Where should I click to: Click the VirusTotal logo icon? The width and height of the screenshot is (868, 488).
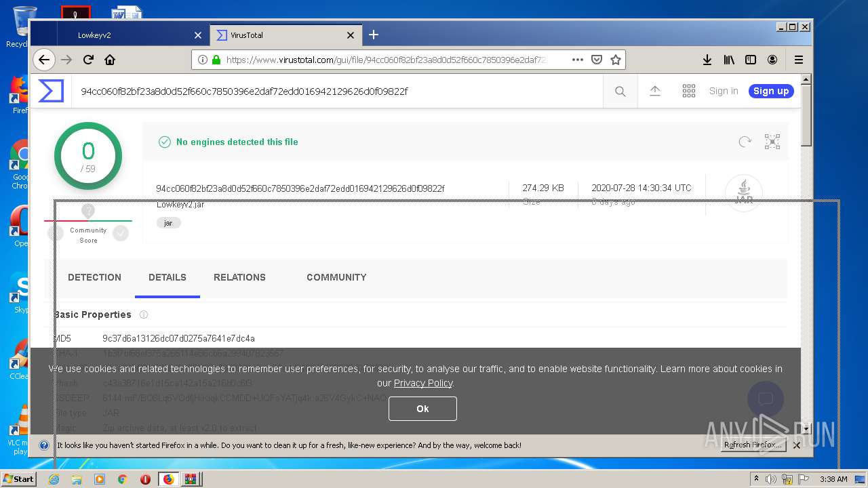tap(51, 91)
